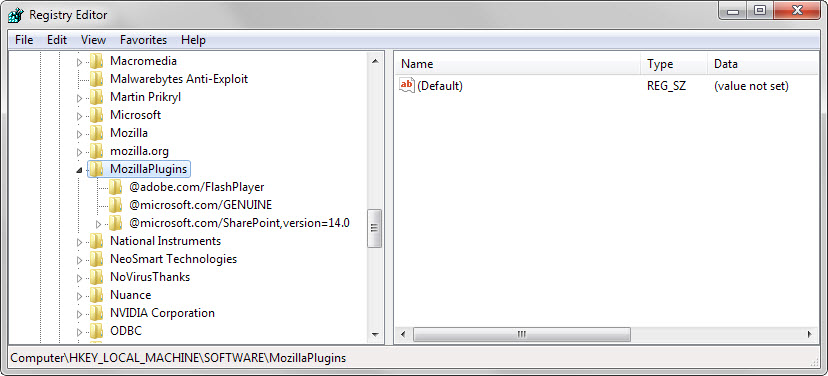Close the Registry Editor window
Image resolution: width=828 pixels, height=376 pixels.
pyautogui.click(x=798, y=11)
